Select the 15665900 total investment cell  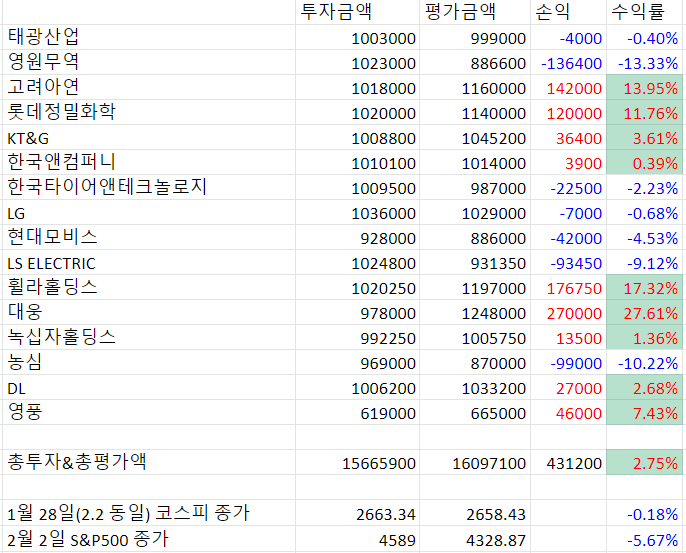357,462
